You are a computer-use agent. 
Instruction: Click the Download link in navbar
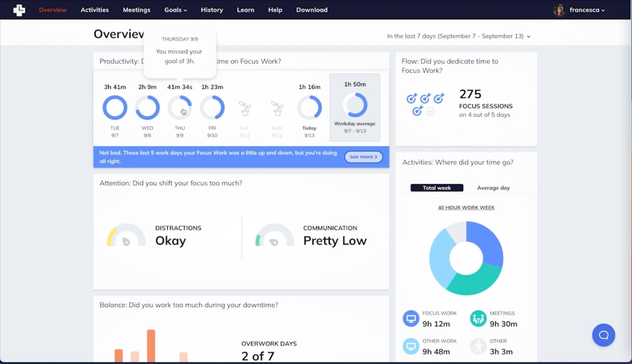(x=312, y=10)
